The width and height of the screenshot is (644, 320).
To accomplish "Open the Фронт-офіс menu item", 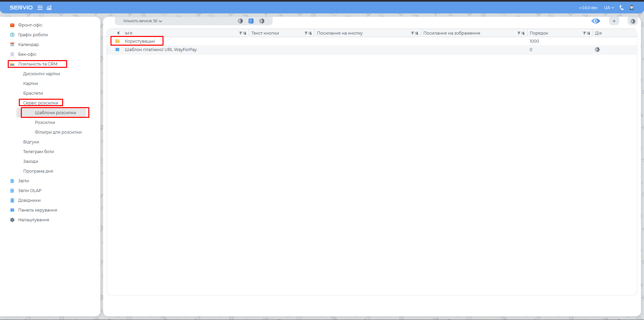I will [30, 25].
